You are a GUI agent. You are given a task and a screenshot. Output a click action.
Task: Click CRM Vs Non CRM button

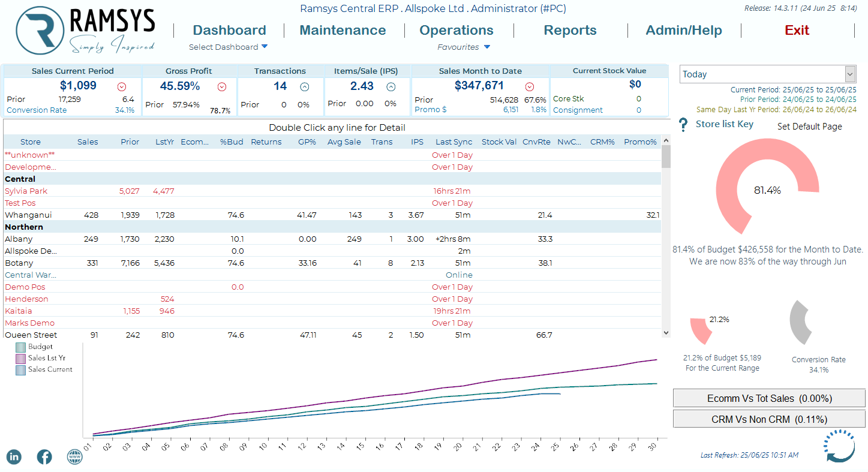(x=769, y=419)
